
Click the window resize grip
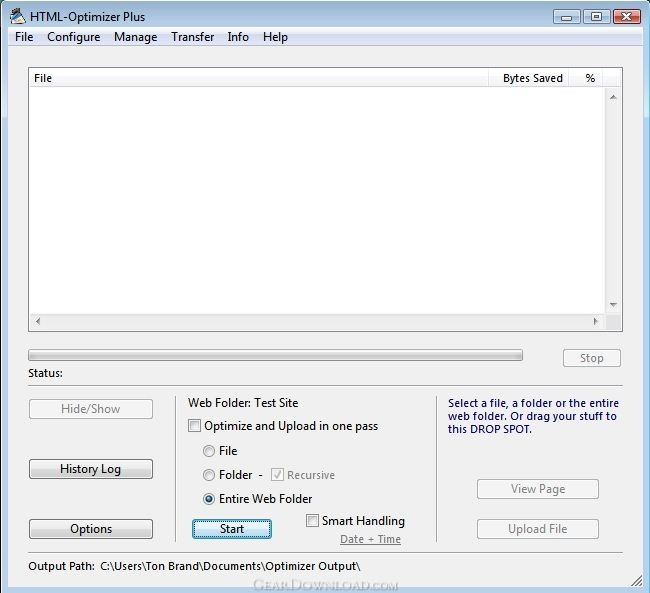pyautogui.click(x=637, y=581)
